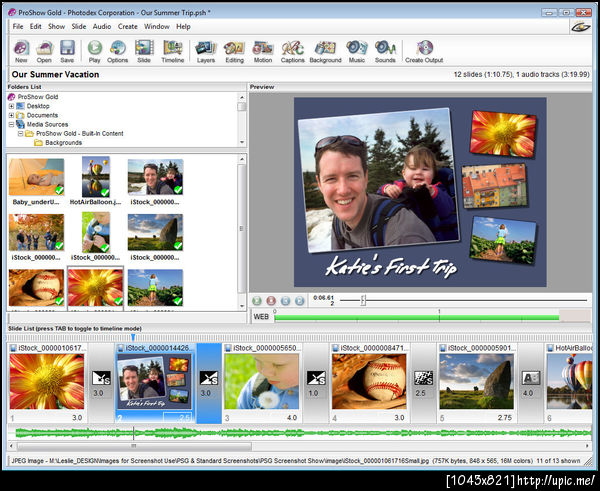Switch to Timeline view via toolbar icon

point(173,48)
